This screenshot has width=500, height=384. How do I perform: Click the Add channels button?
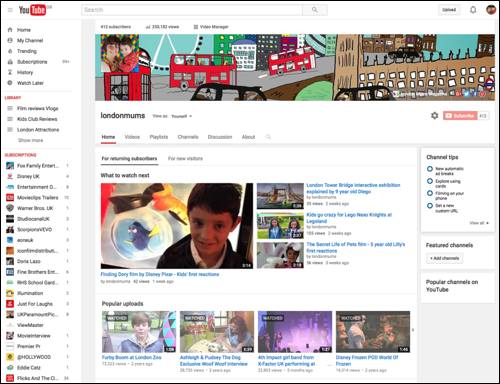pyautogui.click(x=444, y=258)
